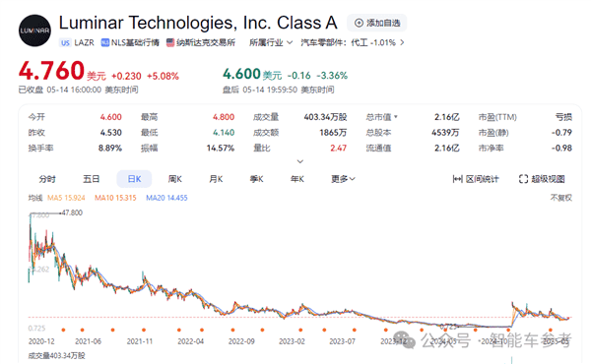Click the NLS基础行情 quote icon
The image size is (591, 364).
pyautogui.click(x=104, y=42)
